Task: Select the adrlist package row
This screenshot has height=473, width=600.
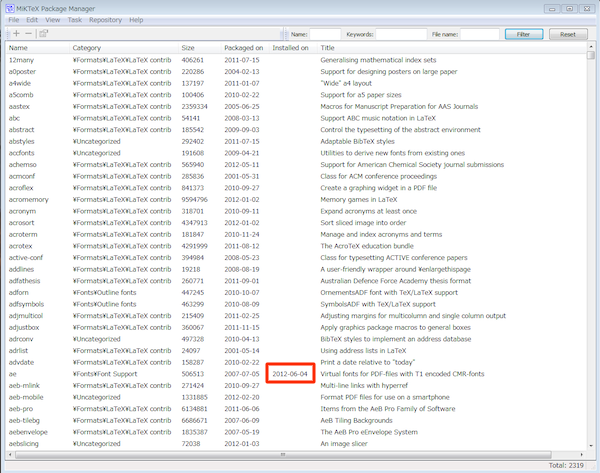Action: tap(296, 351)
